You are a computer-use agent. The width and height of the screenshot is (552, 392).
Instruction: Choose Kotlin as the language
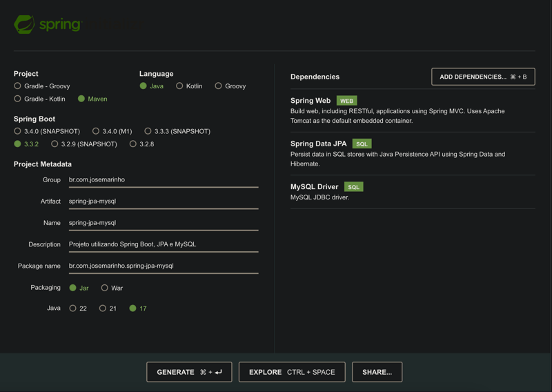click(x=189, y=86)
